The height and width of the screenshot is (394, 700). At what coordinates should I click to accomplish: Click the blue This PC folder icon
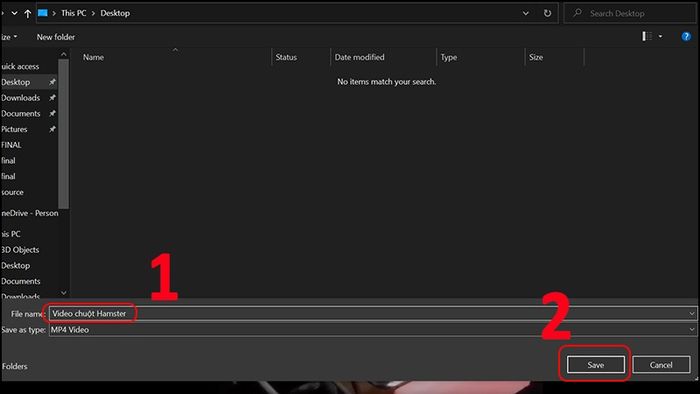tap(42, 13)
